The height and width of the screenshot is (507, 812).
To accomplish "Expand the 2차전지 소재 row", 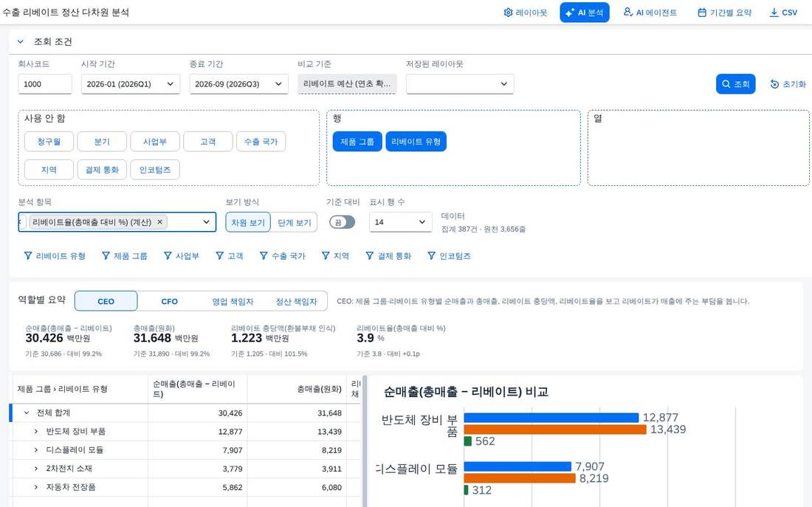I will pyautogui.click(x=35, y=469).
